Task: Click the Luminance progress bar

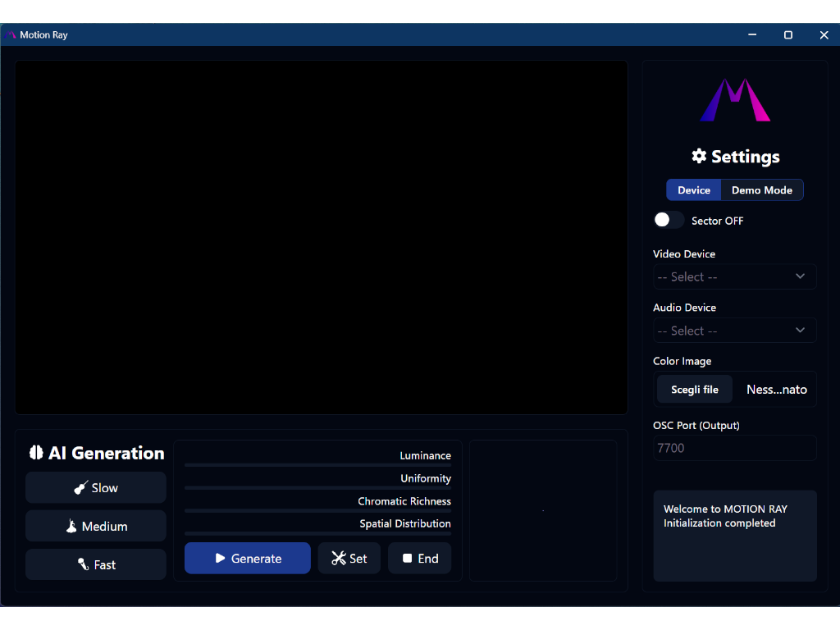Action: tap(317, 465)
